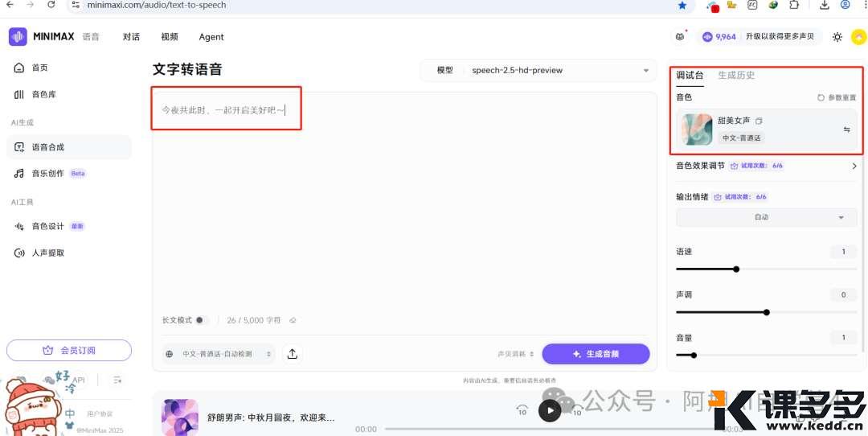This screenshot has height=436, width=868.
Task: Click 升级以获得更多声贝 button
Action: tap(780, 36)
